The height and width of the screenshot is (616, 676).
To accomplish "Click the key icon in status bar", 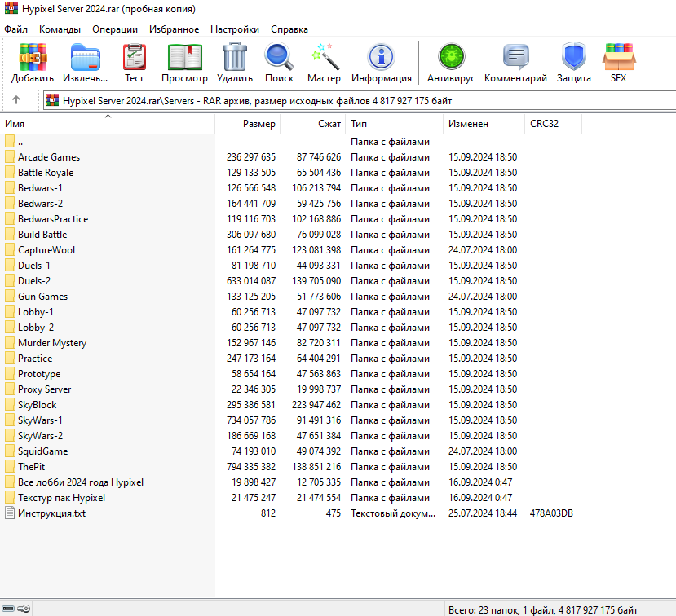I will (24, 609).
